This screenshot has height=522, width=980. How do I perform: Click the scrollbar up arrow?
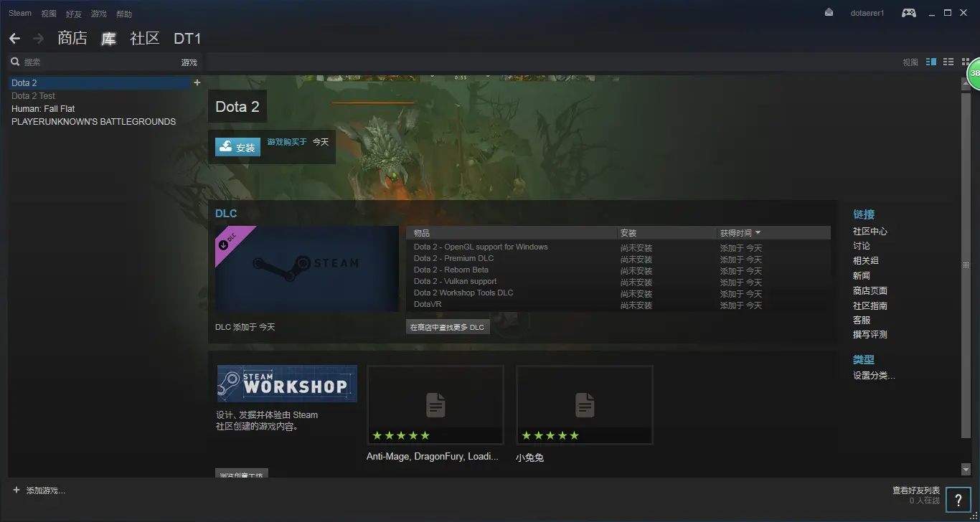pos(966,82)
